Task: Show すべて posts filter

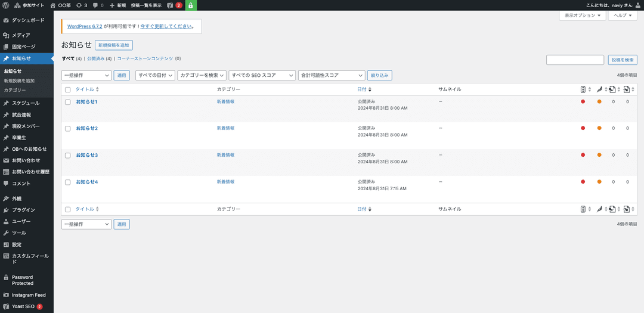Action: (68, 59)
